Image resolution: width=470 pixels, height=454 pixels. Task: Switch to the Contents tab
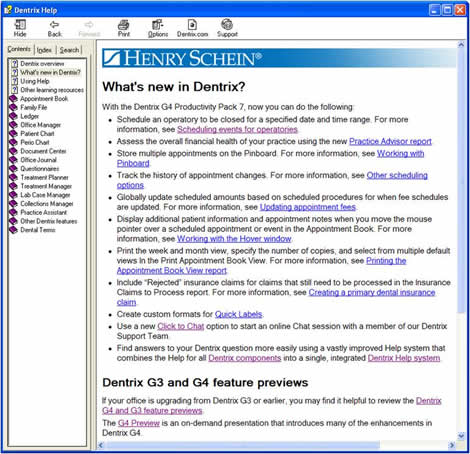pos(19,49)
